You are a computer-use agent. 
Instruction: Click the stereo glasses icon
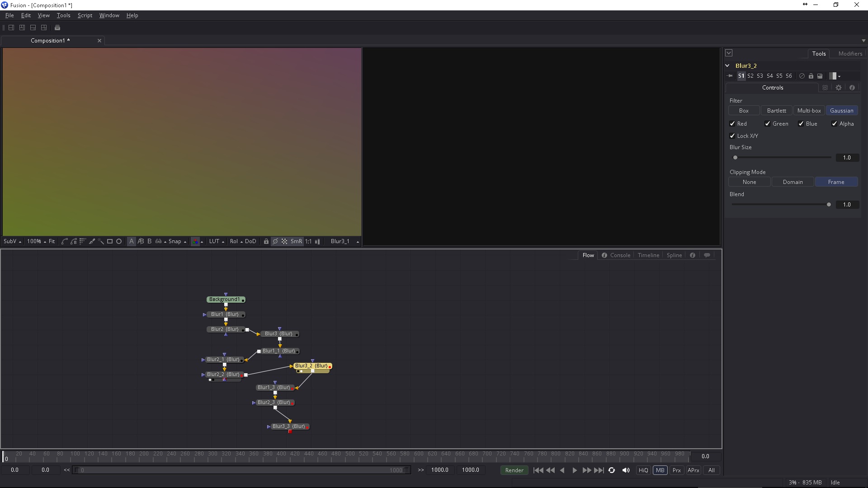click(x=158, y=241)
